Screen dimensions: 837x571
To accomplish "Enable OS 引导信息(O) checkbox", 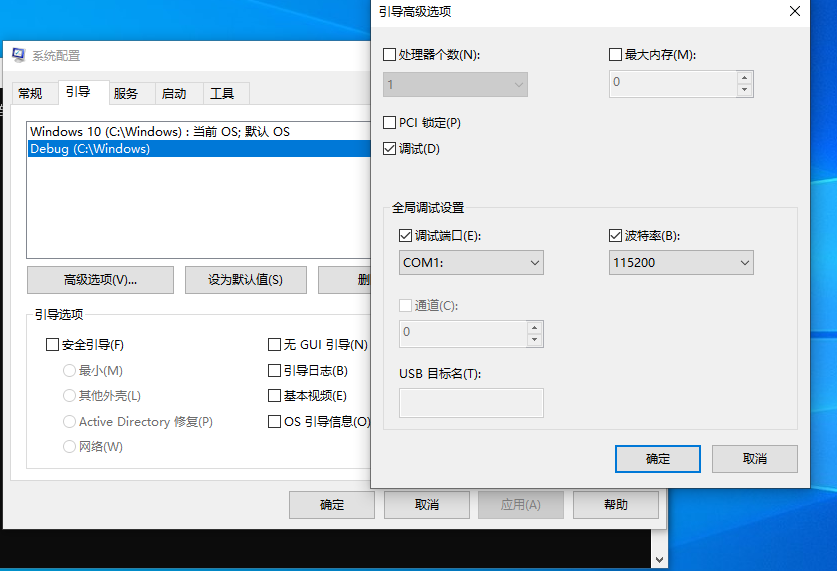I will [274, 422].
